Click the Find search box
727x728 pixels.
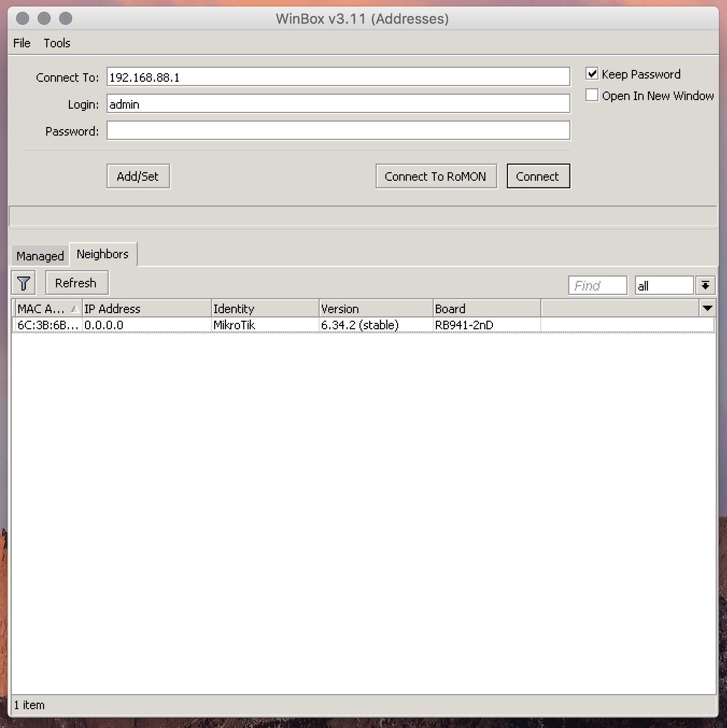pyautogui.click(x=597, y=286)
